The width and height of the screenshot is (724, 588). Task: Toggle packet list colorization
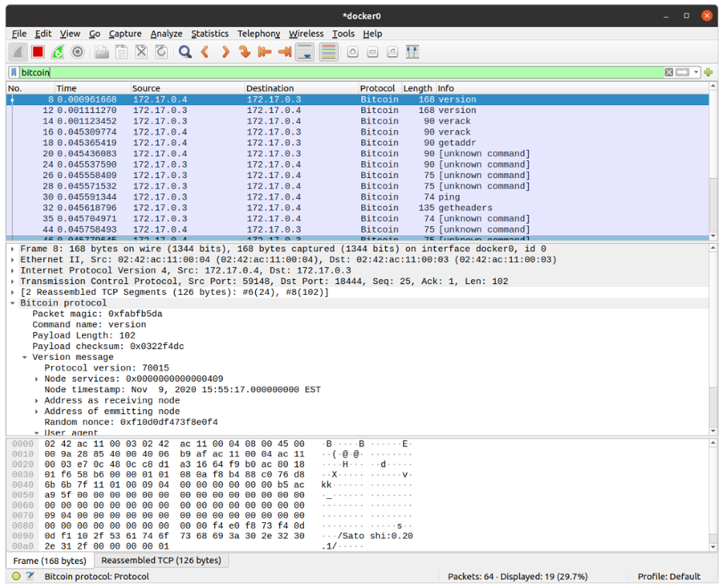(328, 52)
